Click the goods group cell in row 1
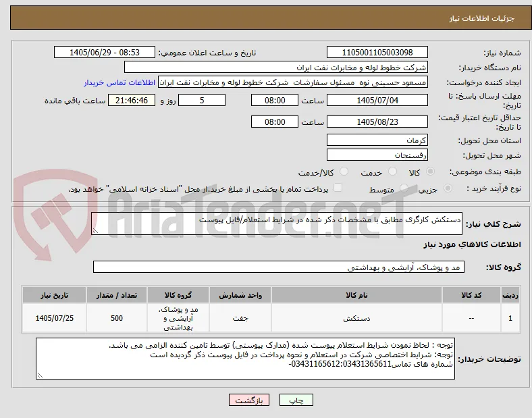 pos(178,318)
